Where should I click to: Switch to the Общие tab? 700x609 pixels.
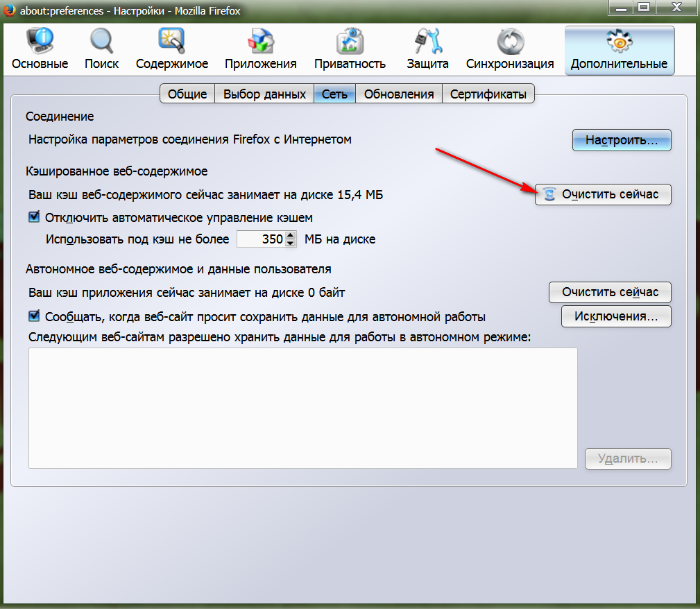click(x=187, y=94)
